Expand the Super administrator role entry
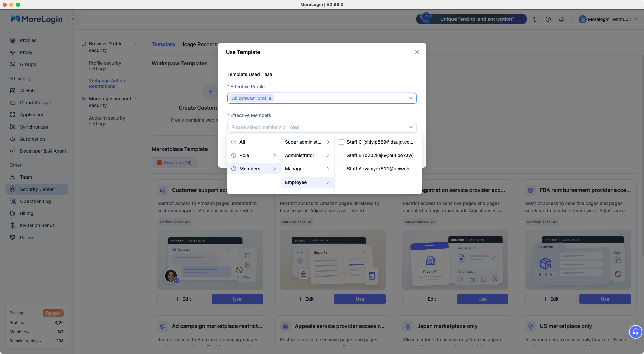The height and width of the screenshot is (354, 644). point(308,142)
